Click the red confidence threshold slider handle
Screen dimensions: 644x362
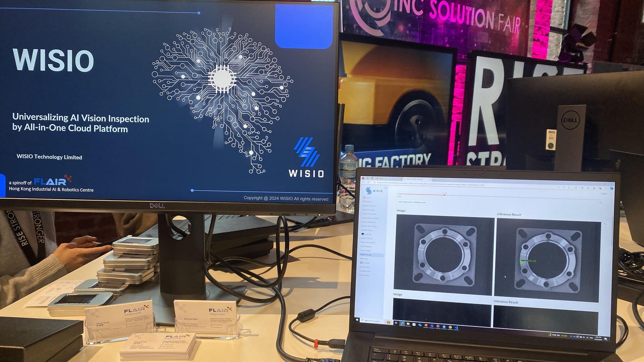(x=445, y=195)
